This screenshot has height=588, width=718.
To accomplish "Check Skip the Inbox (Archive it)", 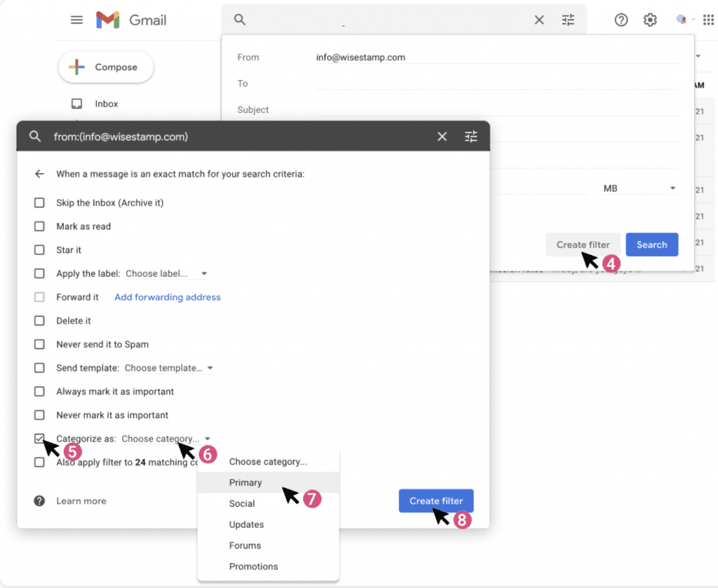I will coord(39,203).
